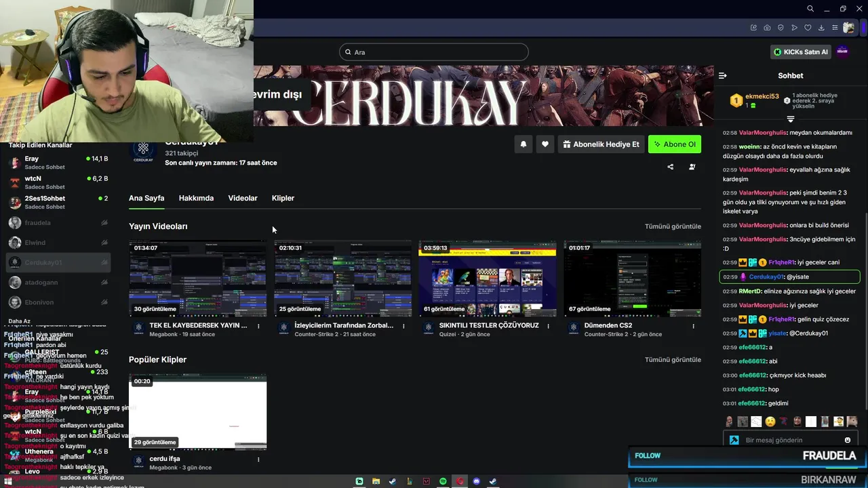
Task: Open 2Ses1Sohbet channel in sidebar
Action: (58, 202)
